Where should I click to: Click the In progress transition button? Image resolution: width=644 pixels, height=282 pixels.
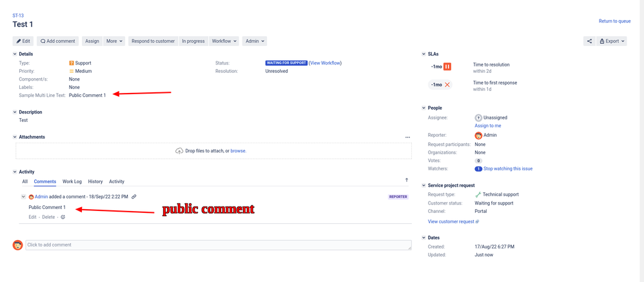(193, 41)
